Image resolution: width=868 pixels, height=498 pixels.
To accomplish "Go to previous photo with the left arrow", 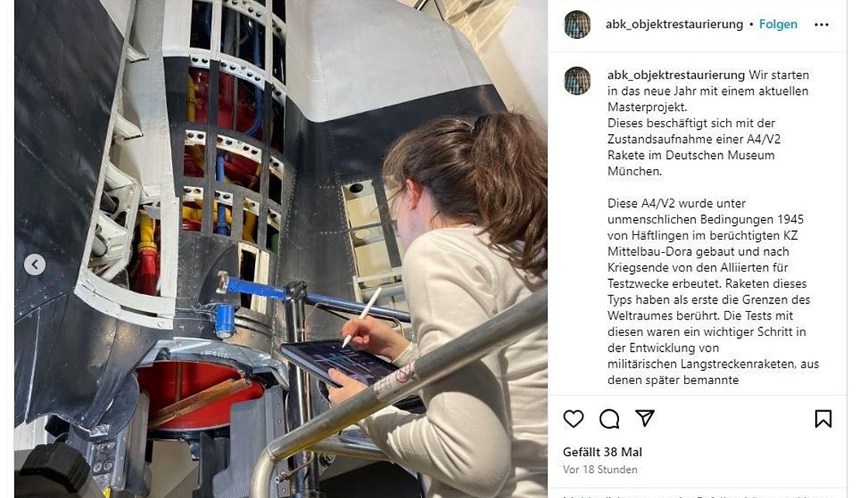I will click(35, 265).
